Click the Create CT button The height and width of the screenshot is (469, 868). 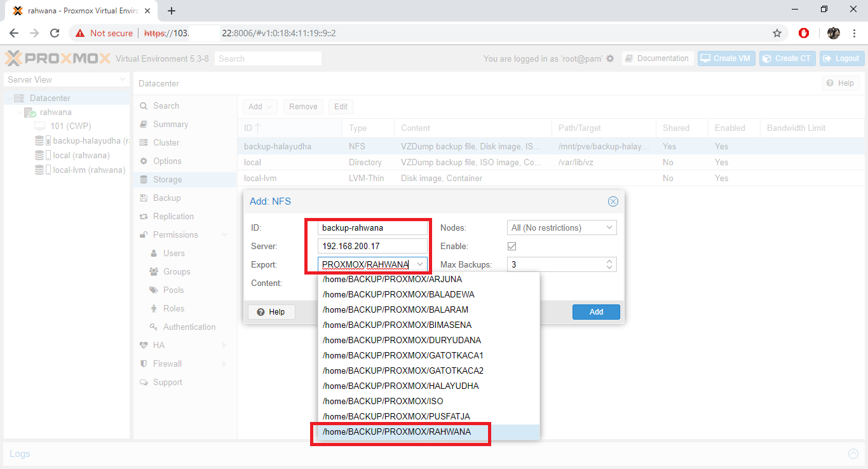(787, 58)
